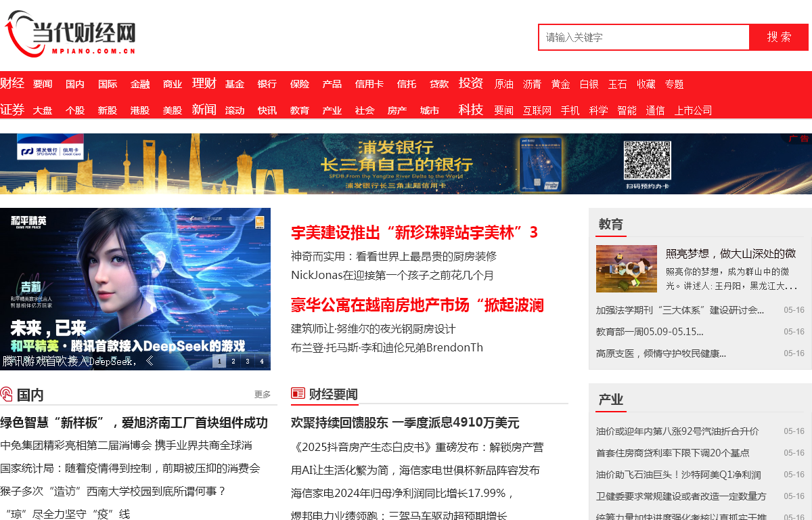This screenshot has height=520, width=812.
Task: Open the 科技 main menu category
Action: (x=471, y=110)
